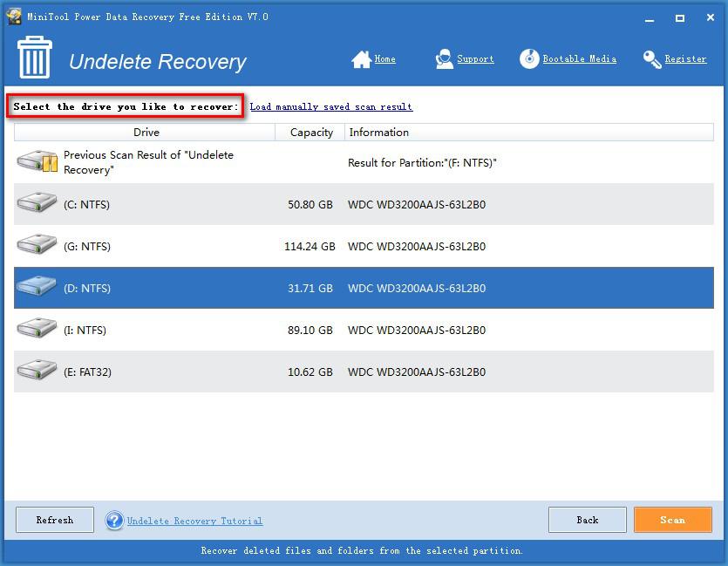Select the (D: NTFS) drive label
The image size is (728, 566).
tap(87, 289)
